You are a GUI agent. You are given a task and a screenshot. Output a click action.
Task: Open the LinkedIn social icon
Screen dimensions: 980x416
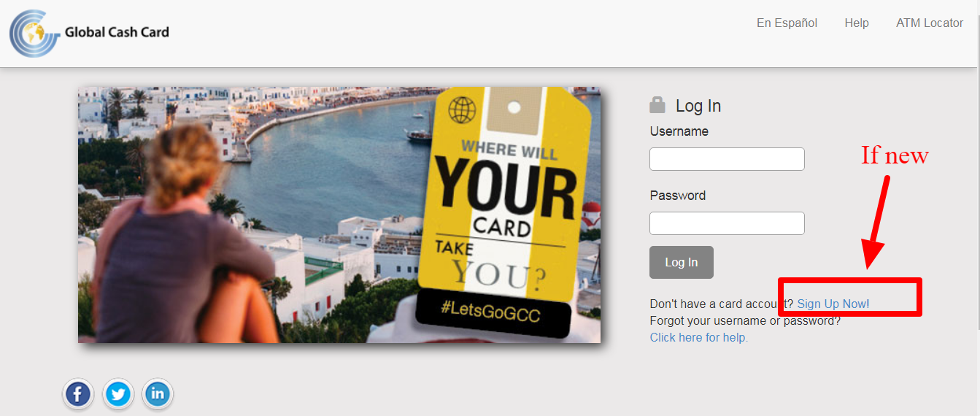tap(158, 395)
